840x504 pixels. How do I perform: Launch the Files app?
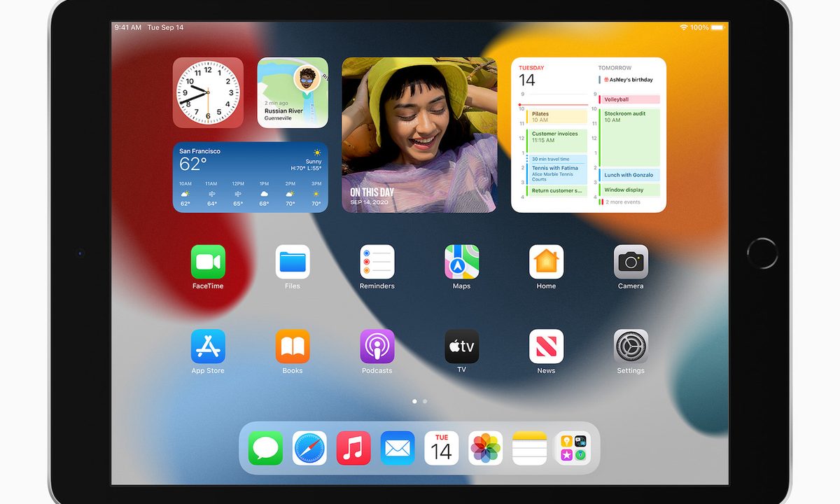point(293,262)
